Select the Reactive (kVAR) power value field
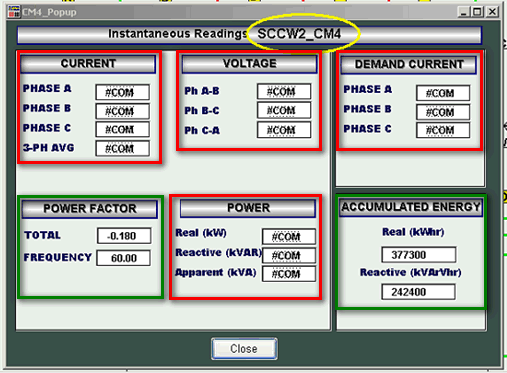 [289, 255]
